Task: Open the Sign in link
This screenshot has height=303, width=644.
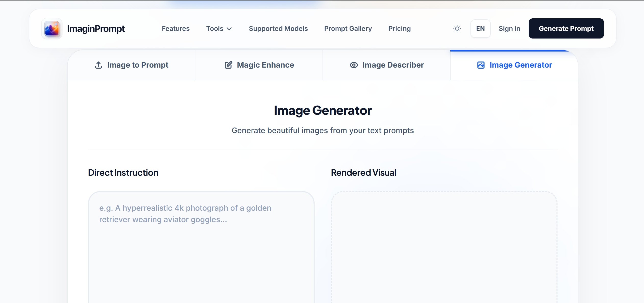Action: click(509, 28)
